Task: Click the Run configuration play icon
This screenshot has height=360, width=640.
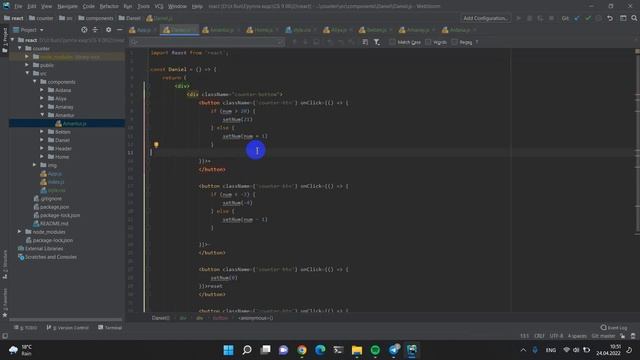Action: (x=518, y=18)
